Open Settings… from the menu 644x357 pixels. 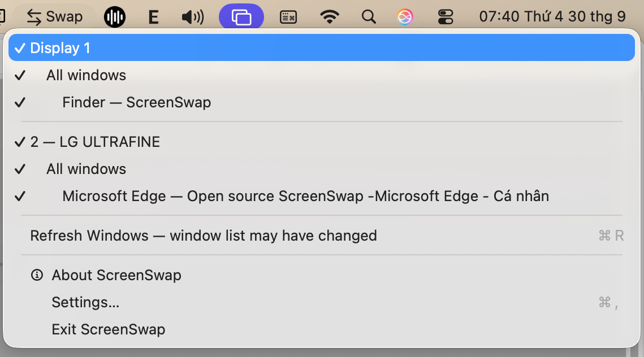(x=322, y=302)
